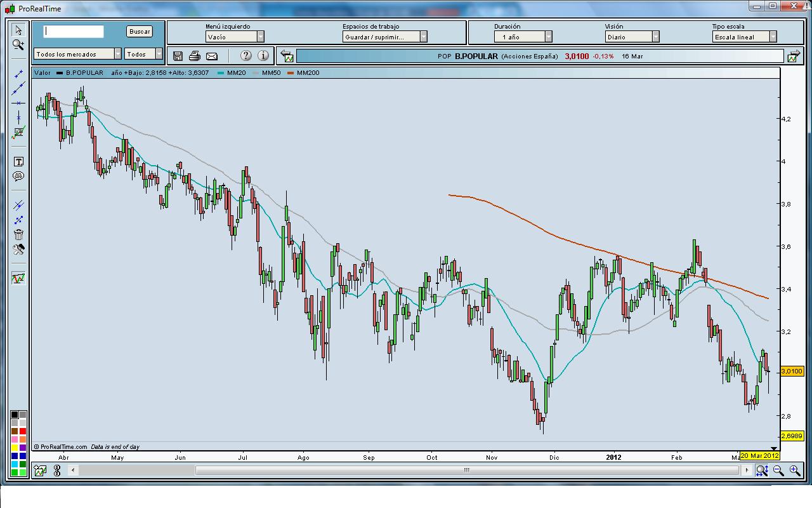Click the chart icon at left toolbar bottom
The width and height of the screenshot is (812, 508).
coord(18,278)
